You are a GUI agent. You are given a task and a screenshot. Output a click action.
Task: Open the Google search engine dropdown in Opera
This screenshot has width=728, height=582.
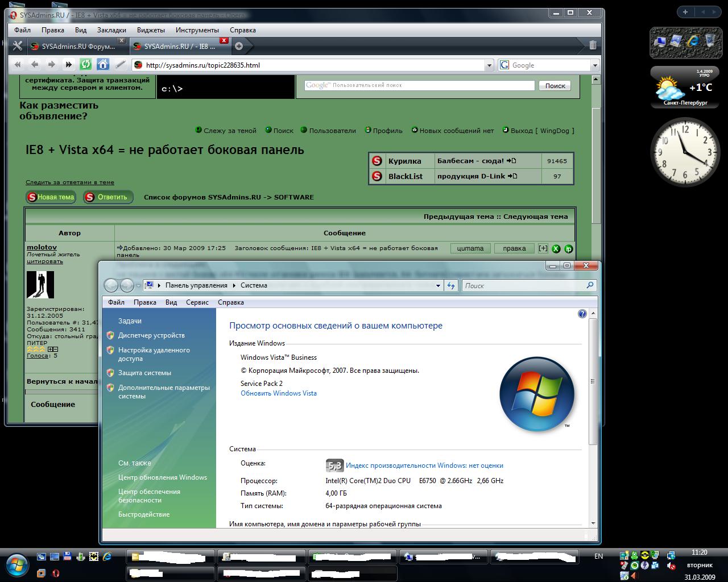595,65
